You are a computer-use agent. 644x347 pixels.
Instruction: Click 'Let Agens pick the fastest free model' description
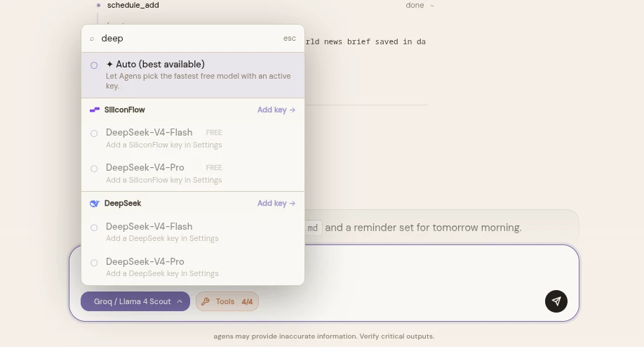(x=198, y=81)
